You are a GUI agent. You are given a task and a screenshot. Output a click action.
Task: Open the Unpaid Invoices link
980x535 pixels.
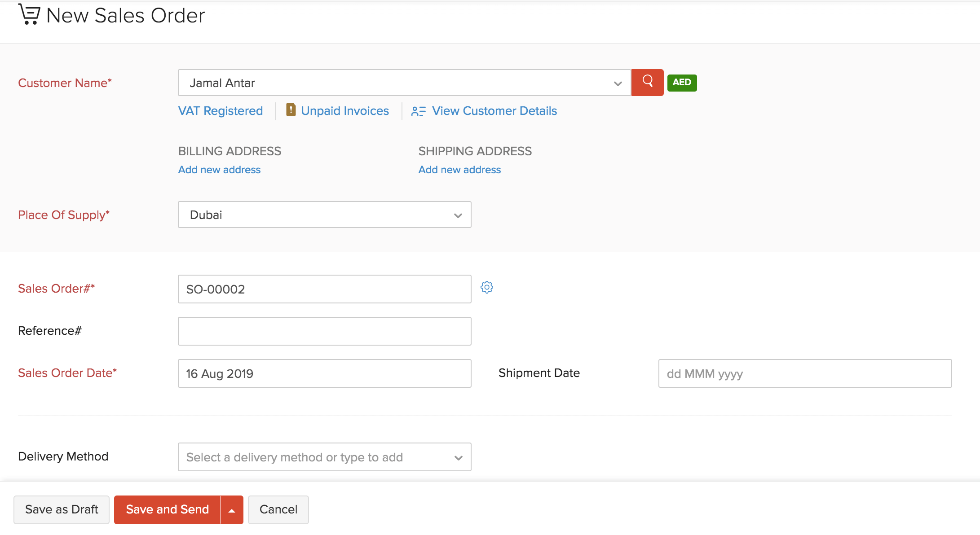tap(344, 111)
